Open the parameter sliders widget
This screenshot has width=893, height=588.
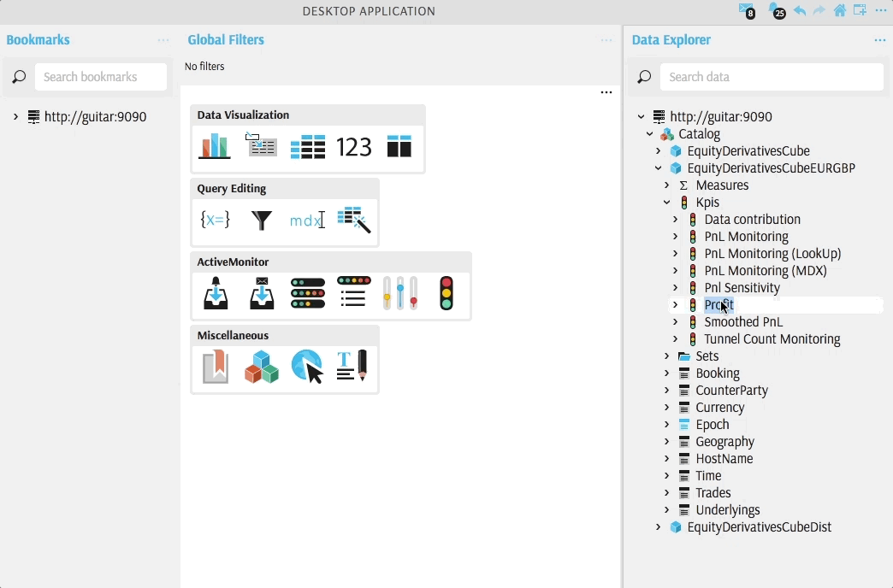399,293
